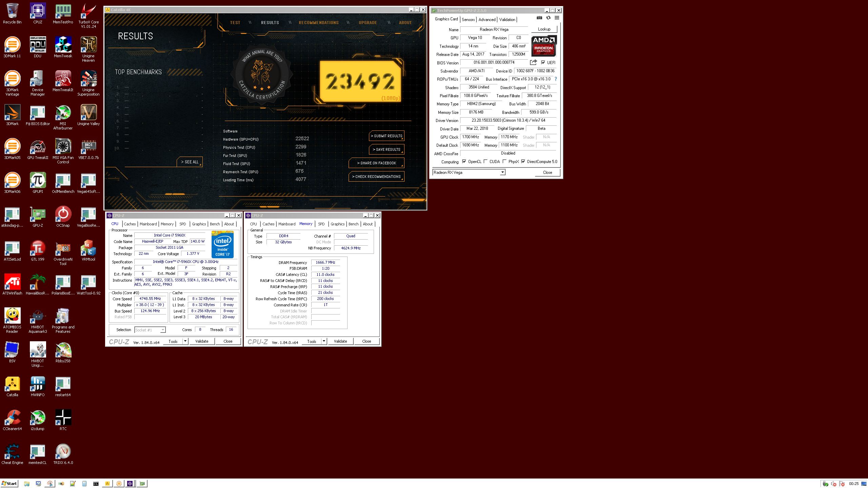Select the MSI Afterburner desktop icon
Screen dimensions: 868x488
pos(63,118)
